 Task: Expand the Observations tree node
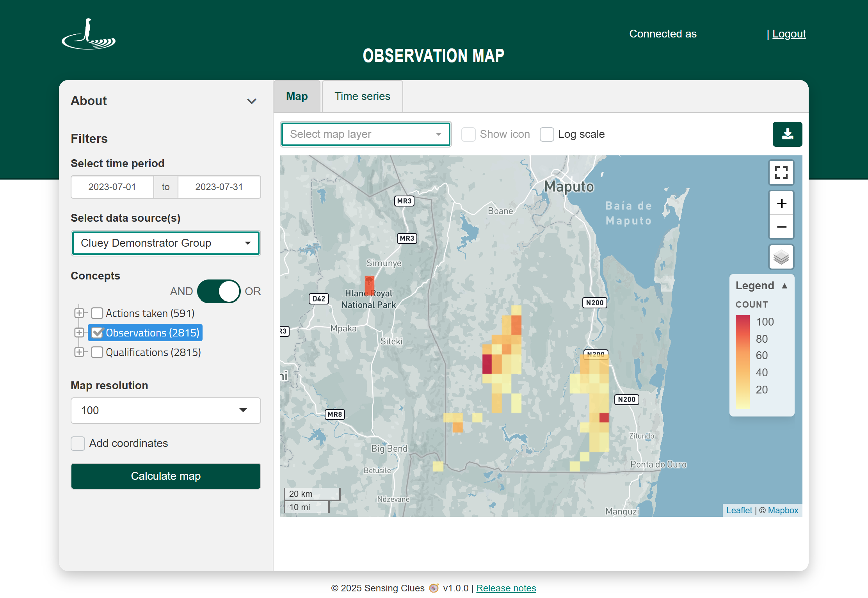click(x=79, y=333)
